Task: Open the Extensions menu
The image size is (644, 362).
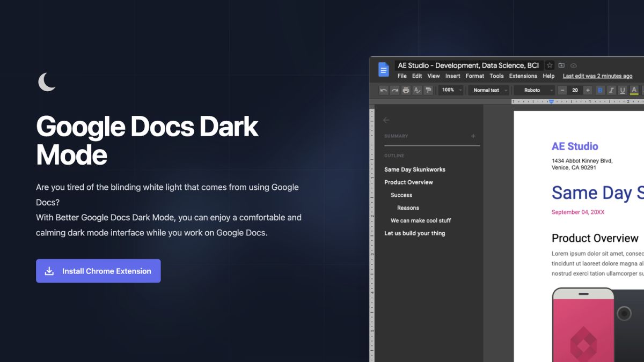Action: click(x=522, y=76)
